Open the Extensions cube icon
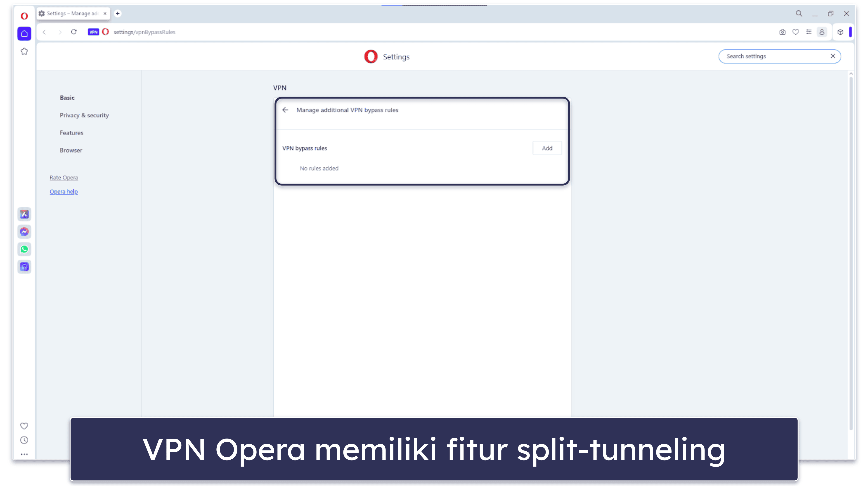The width and height of the screenshot is (868, 486). point(840,32)
